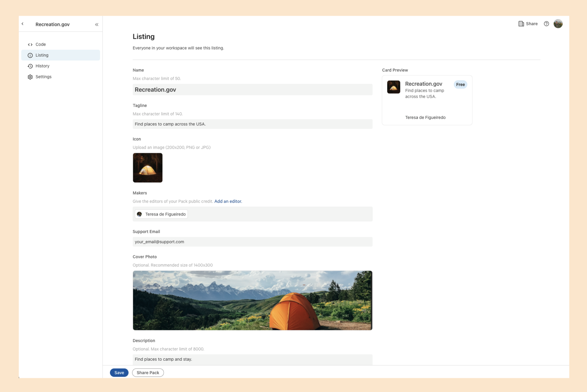The image size is (587, 392).
Task: Select Listing in the sidebar
Action: (x=42, y=55)
